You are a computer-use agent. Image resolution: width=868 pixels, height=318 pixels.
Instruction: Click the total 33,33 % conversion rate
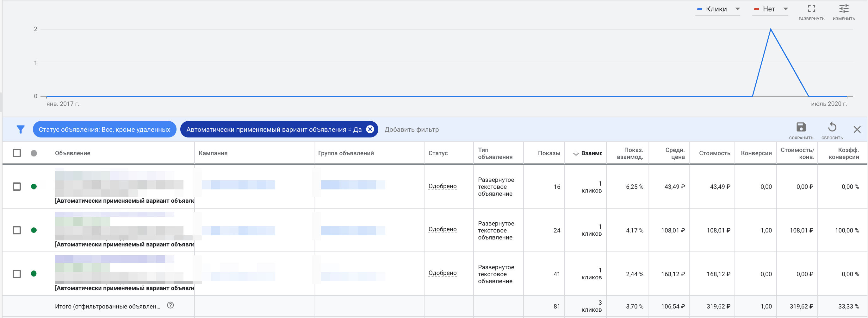point(848,307)
